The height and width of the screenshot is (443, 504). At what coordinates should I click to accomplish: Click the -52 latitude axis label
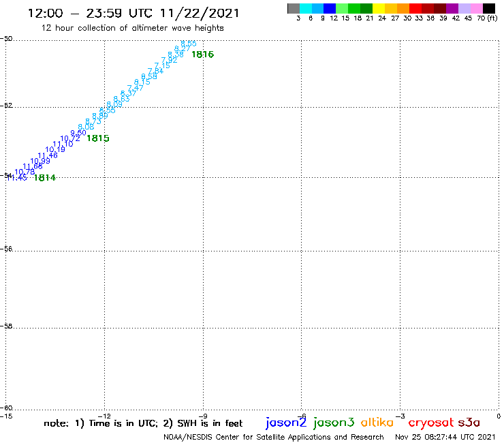(6, 106)
